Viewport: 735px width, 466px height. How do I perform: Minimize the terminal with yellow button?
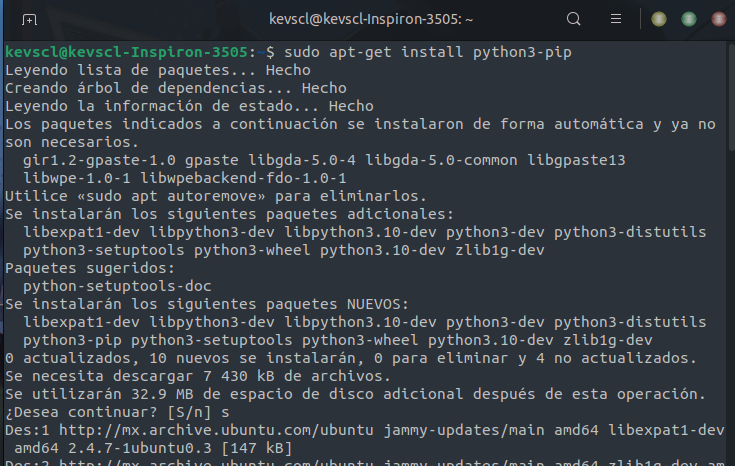(659, 19)
